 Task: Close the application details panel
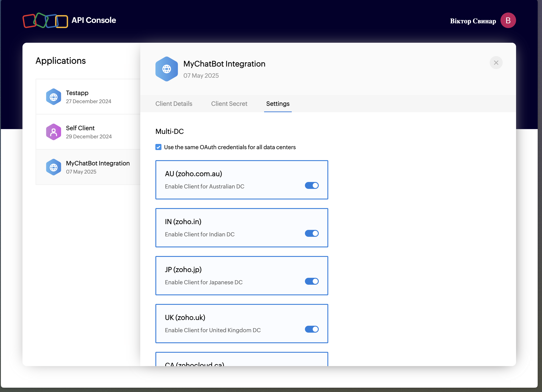pos(496,63)
